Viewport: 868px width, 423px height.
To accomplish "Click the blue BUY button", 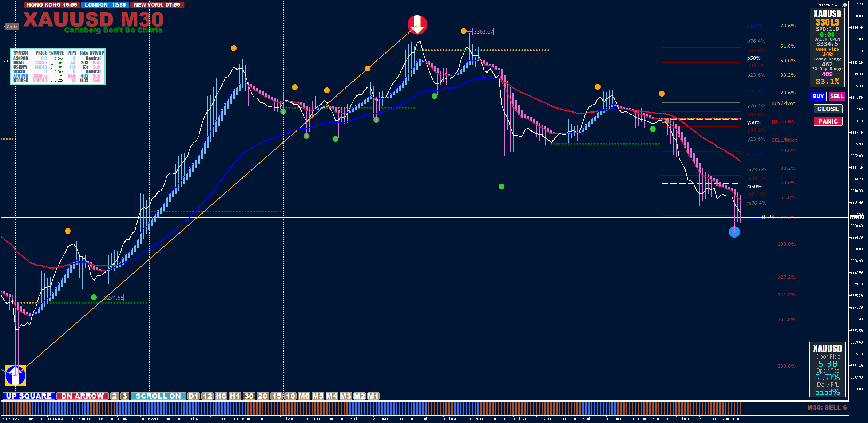I will click(x=818, y=96).
